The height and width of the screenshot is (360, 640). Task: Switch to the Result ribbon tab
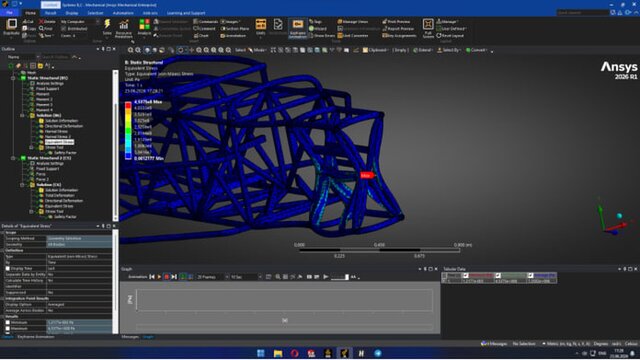pos(50,13)
